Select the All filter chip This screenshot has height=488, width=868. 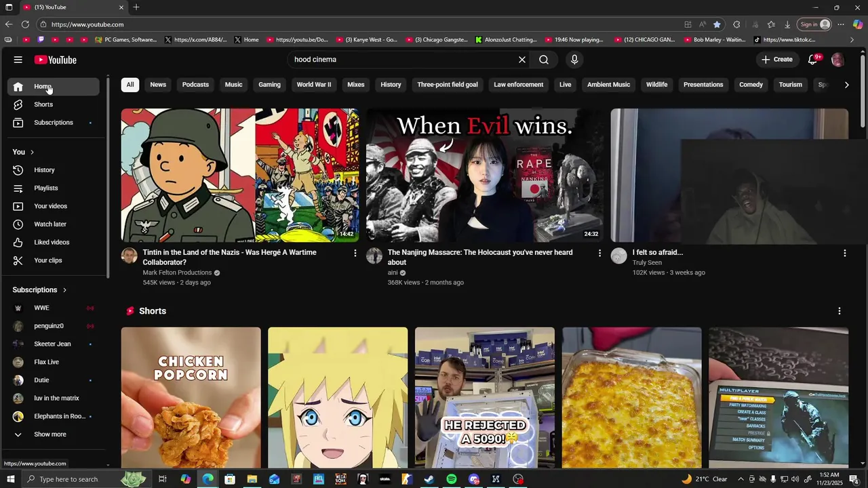[x=130, y=85]
